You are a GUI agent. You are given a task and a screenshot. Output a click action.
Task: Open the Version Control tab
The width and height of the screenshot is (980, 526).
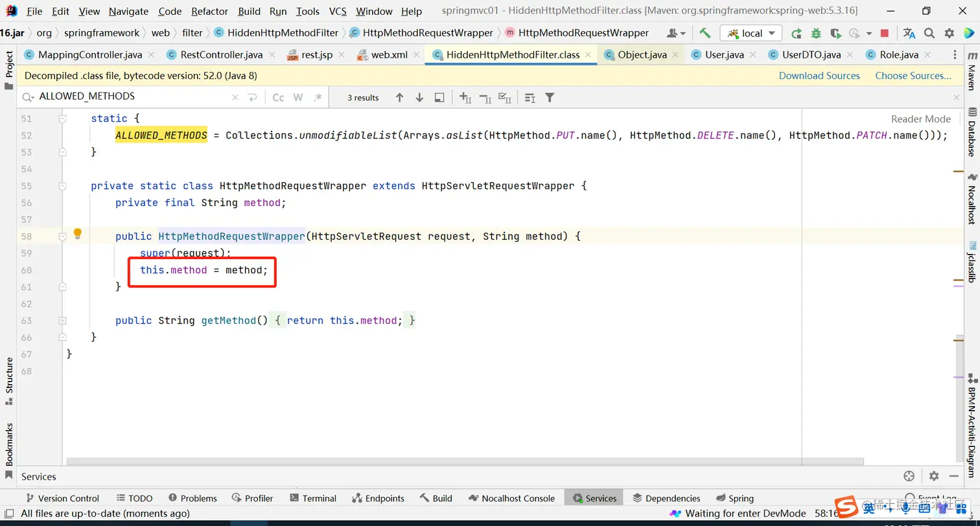click(62, 498)
